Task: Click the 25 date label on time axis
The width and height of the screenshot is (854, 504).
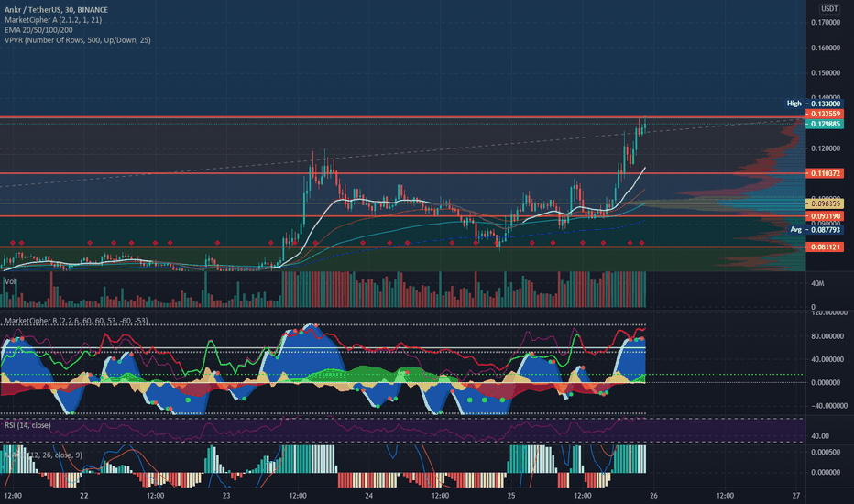Action: click(x=511, y=496)
